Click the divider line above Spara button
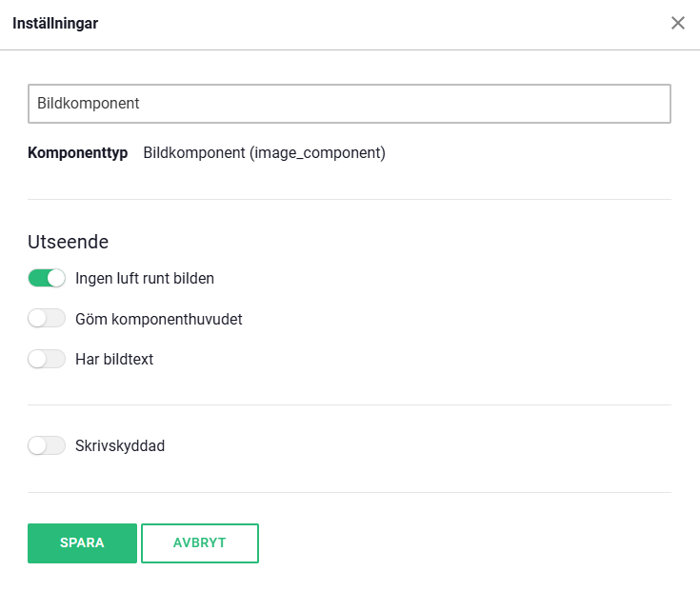Screen dimensions: 700x591 (x=350, y=492)
